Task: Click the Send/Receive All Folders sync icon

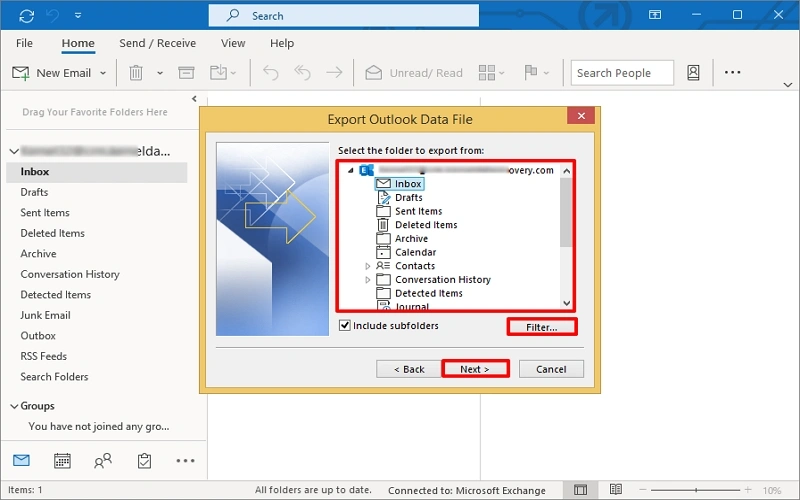Action: tap(27, 16)
